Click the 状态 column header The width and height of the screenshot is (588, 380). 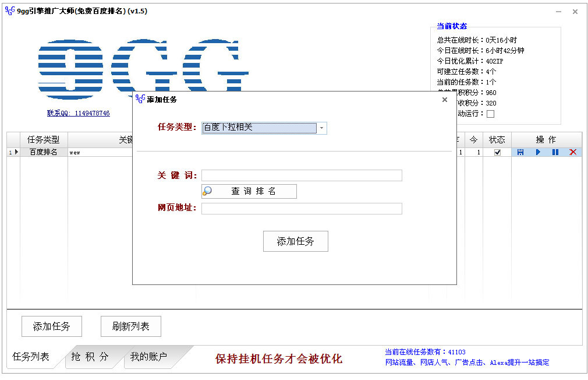tap(497, 140)
